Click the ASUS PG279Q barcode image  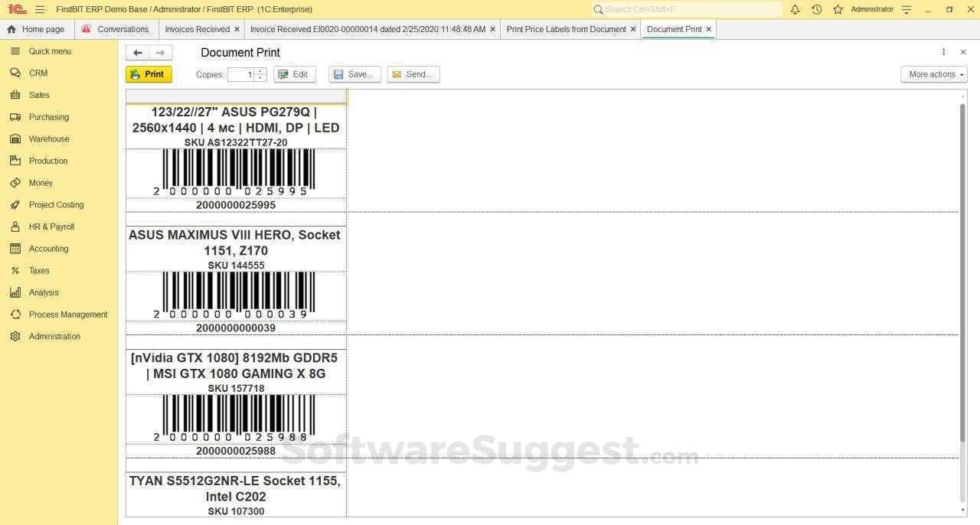pos(235,172)
